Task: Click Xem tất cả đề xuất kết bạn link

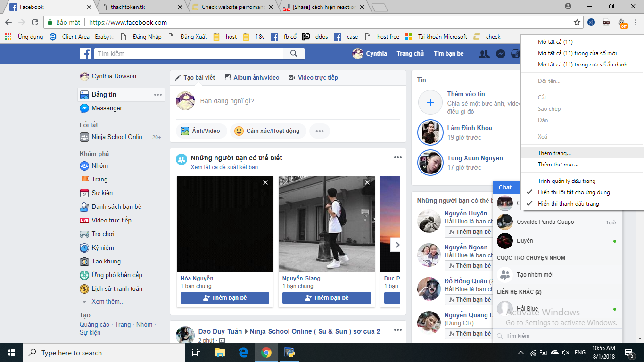Action: click(224, 167)
